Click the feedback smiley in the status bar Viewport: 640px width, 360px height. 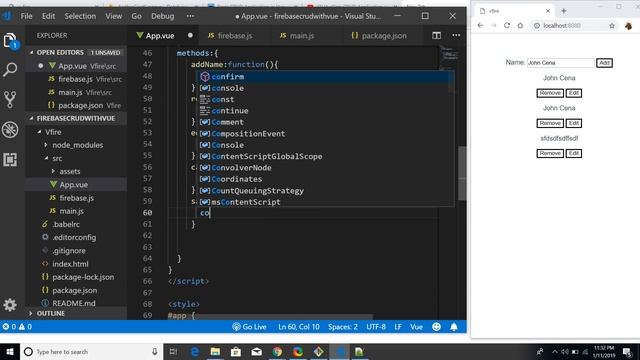436,327
